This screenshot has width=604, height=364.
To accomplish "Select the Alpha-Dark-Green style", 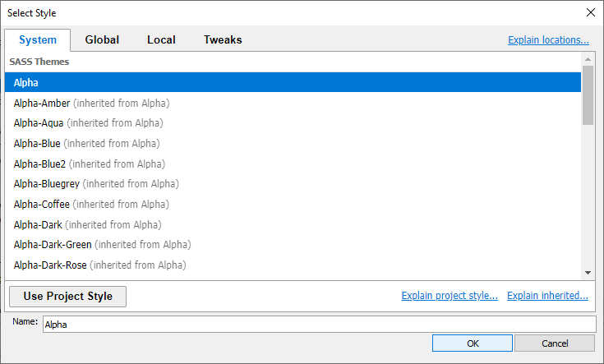I will pyautogui.click(x=293, y=245).
